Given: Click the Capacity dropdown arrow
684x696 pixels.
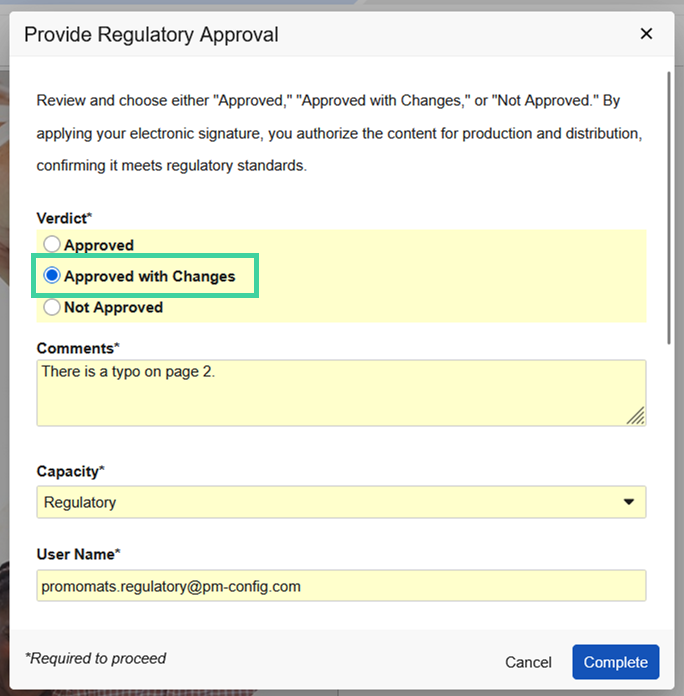Looking at the screenshot, I should coord(629,502).
